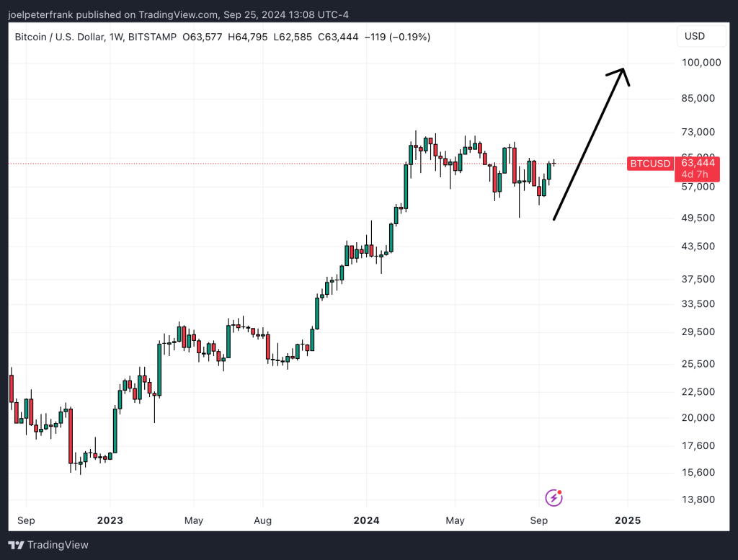Image resolution: width=738 pixels, height=560 pixels.
Task: Click the dotted current price line
Action: (288, 164)
